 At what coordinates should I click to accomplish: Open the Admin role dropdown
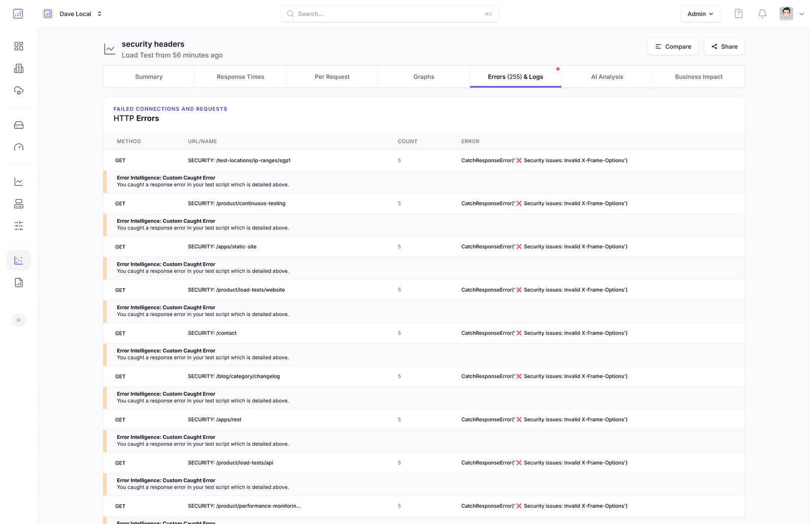point(700,14)
